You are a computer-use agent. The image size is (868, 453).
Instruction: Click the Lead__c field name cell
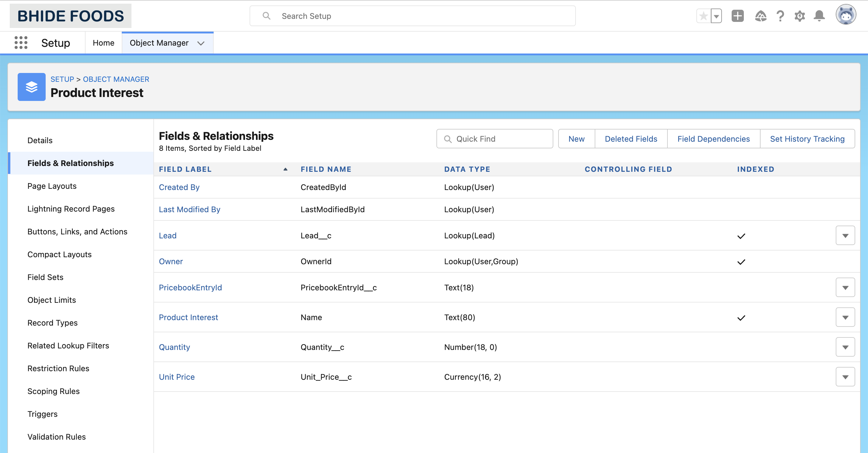click(316, 236)
